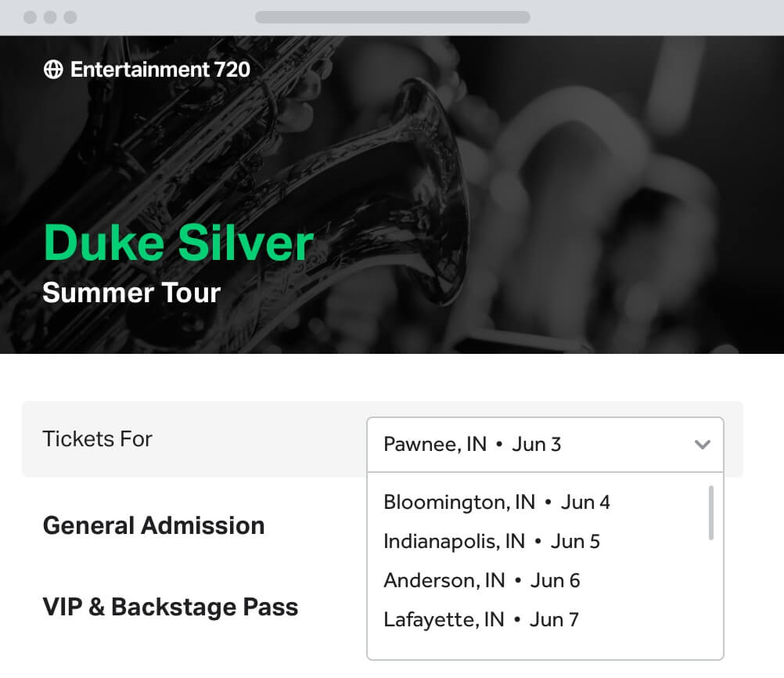This screenshot has width=784, height=678.
Task: Click the Duke Silver title
Action: tap(178, 243)
